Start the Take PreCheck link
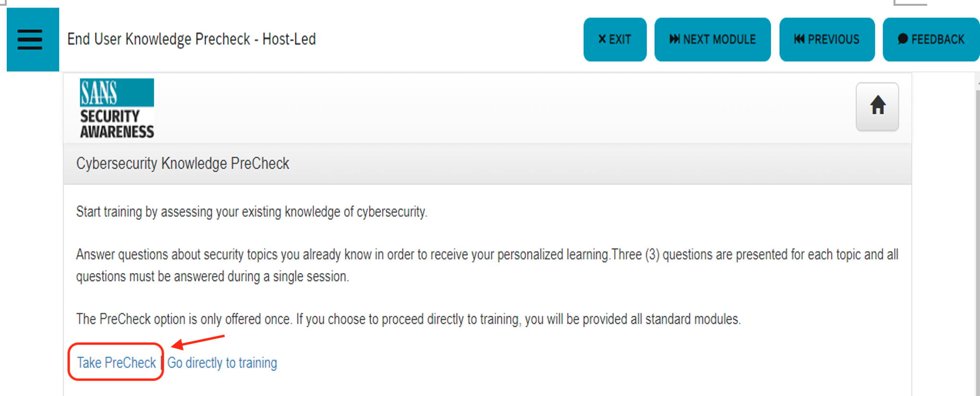Image resolution: width=980 pixels, height=396 pixels. 116,362
